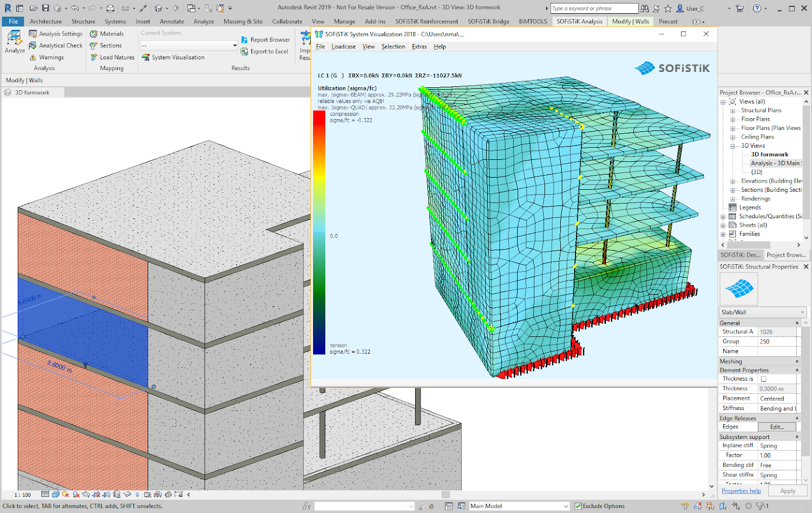Expand the Meshing properties section

(797, 361)
